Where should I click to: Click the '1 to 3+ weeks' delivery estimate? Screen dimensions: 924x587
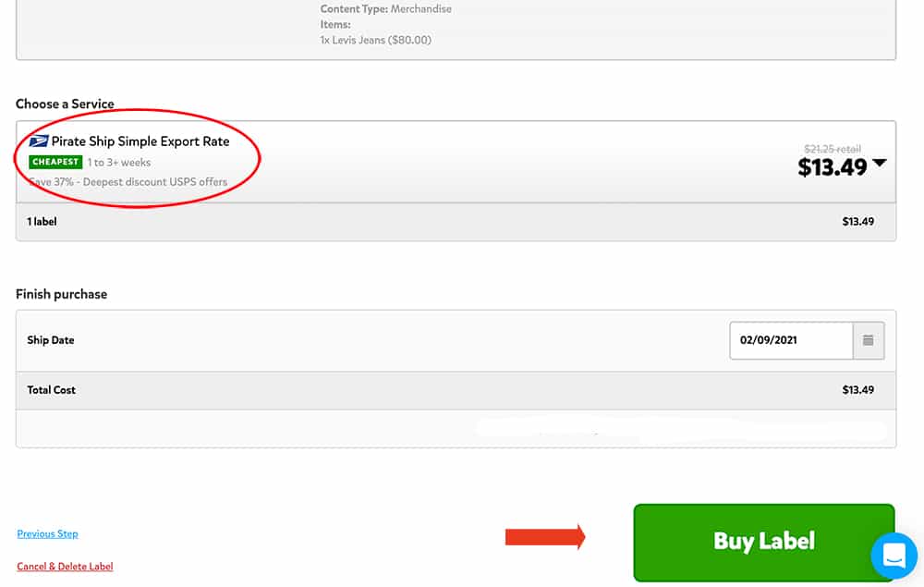click(119, 162)
